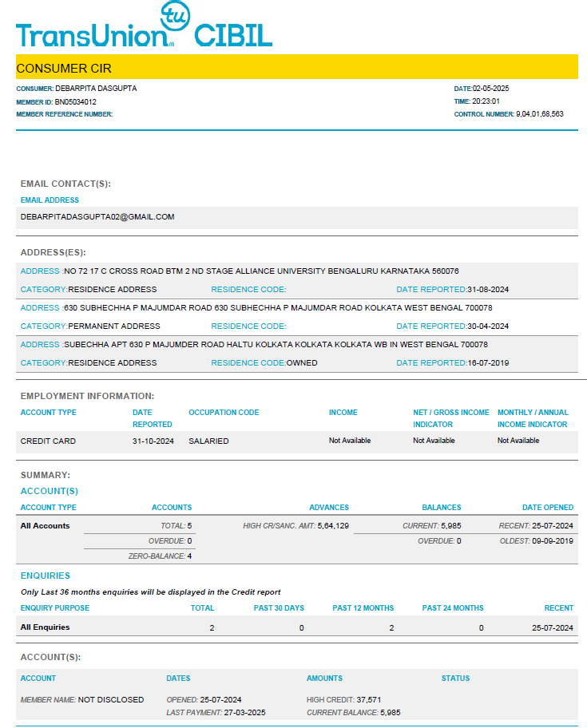This screenshot has height=728, width=587.
Task: Select the Subechha Apt Haltu Kolkata address
Action: coord(276,345)
